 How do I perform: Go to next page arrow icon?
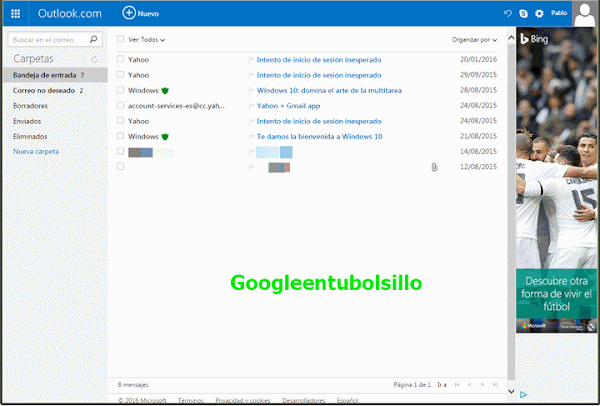[483, 385]
